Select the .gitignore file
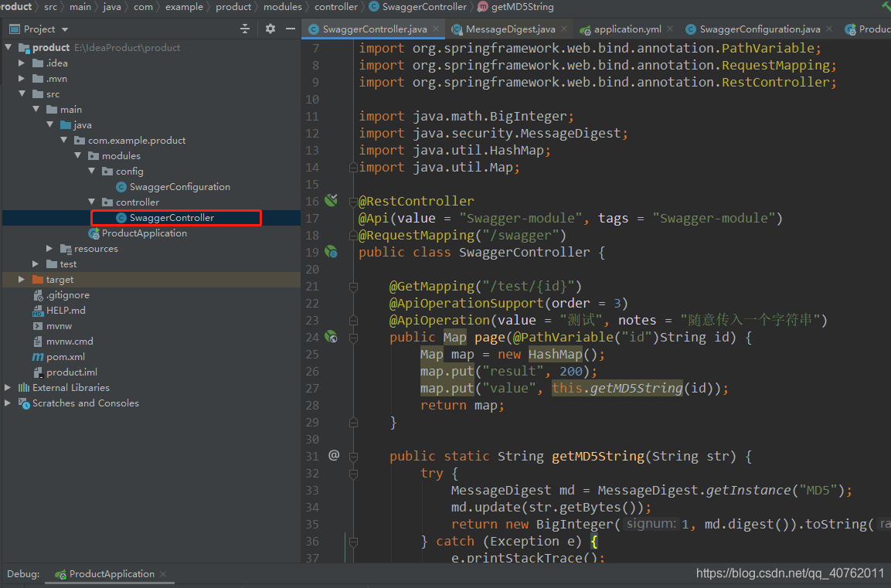 tap(61, 295)
